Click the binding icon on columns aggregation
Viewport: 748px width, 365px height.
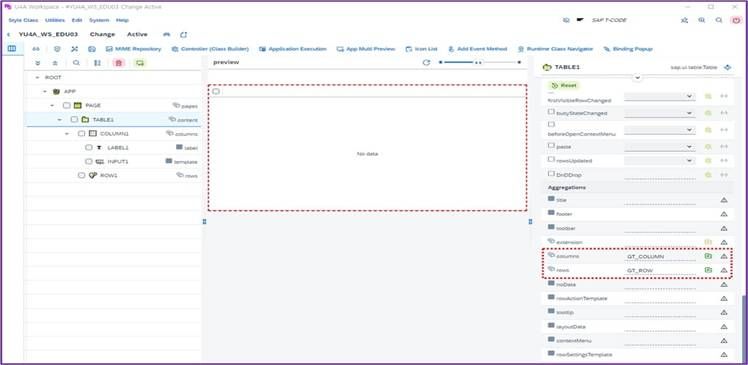(708, 256)
